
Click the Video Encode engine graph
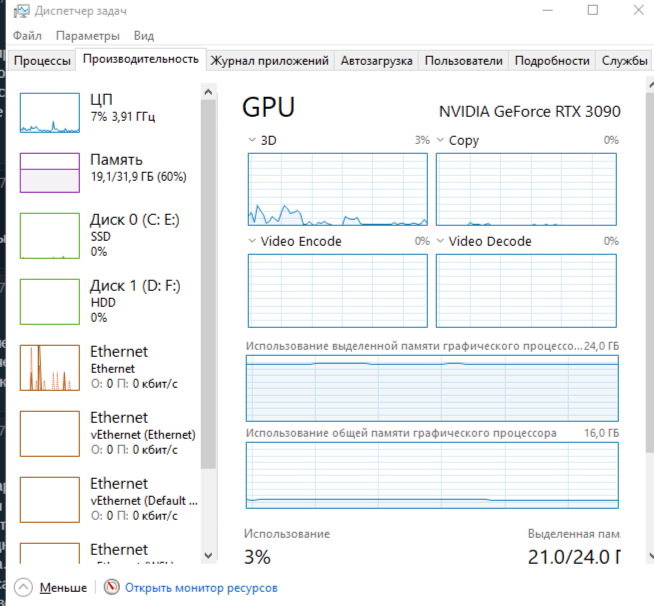337,291
